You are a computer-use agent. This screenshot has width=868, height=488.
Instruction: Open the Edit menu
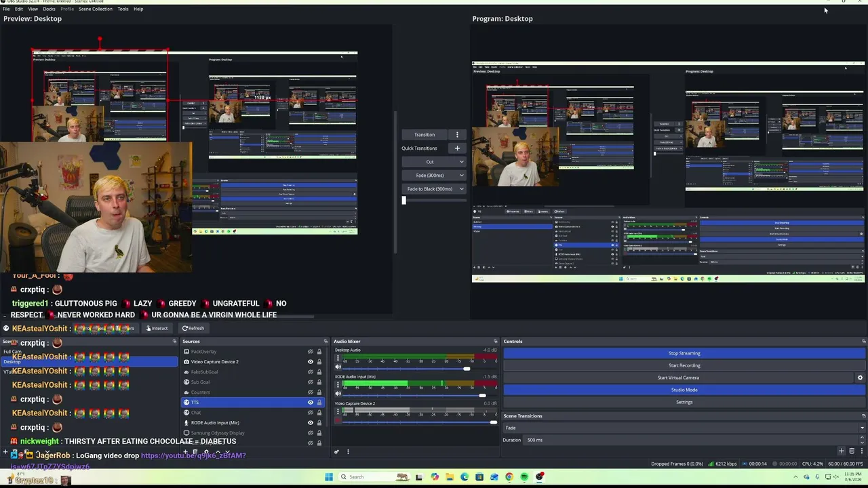click(x=19, y=9)
